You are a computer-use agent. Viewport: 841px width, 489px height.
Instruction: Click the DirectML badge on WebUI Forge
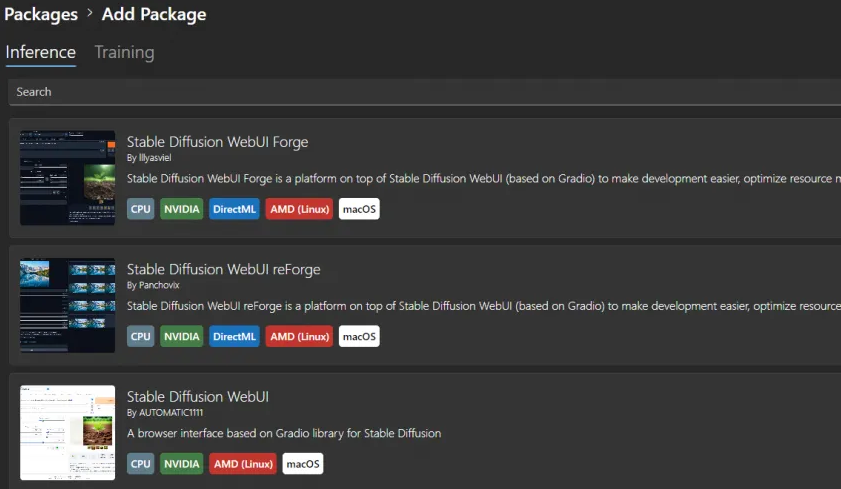(x=234, y=209)
